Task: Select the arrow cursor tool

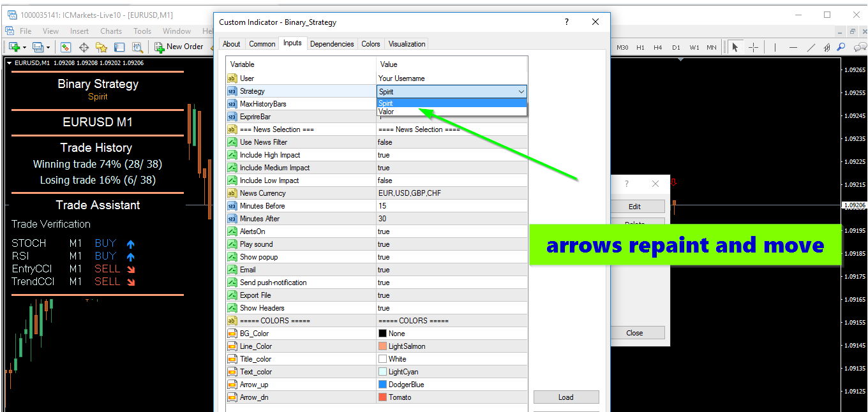Action: click(735, 47)
